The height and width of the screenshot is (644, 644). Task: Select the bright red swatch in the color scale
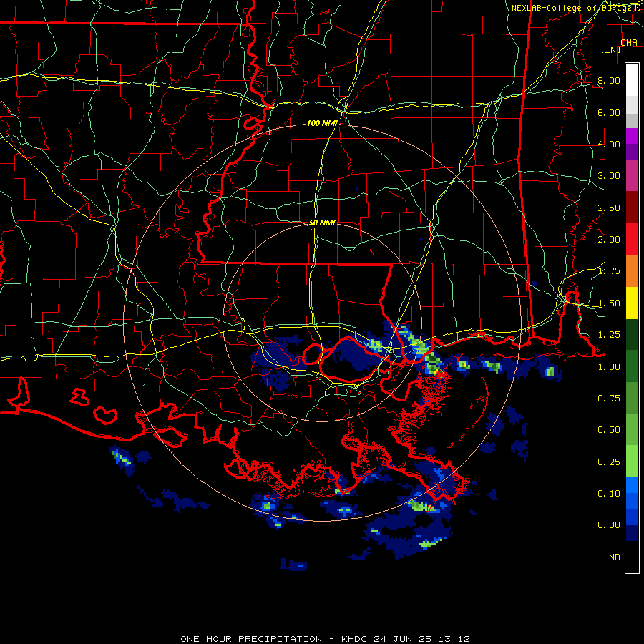632,240
